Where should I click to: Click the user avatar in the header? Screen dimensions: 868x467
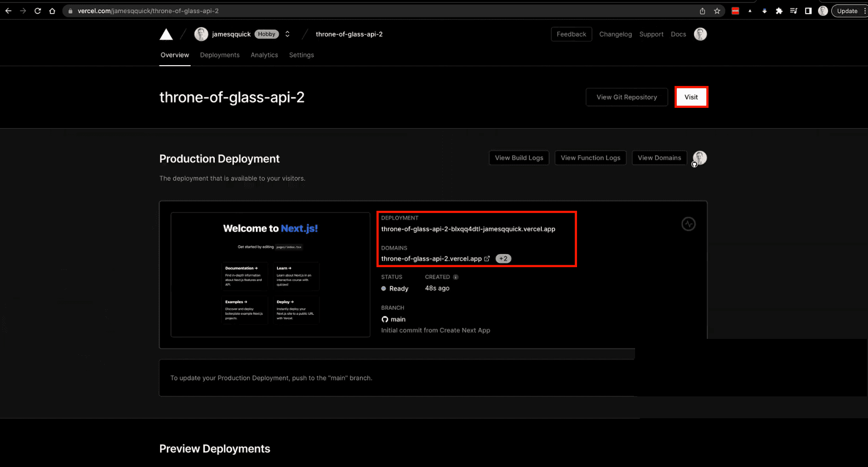[x=700, y=34]
